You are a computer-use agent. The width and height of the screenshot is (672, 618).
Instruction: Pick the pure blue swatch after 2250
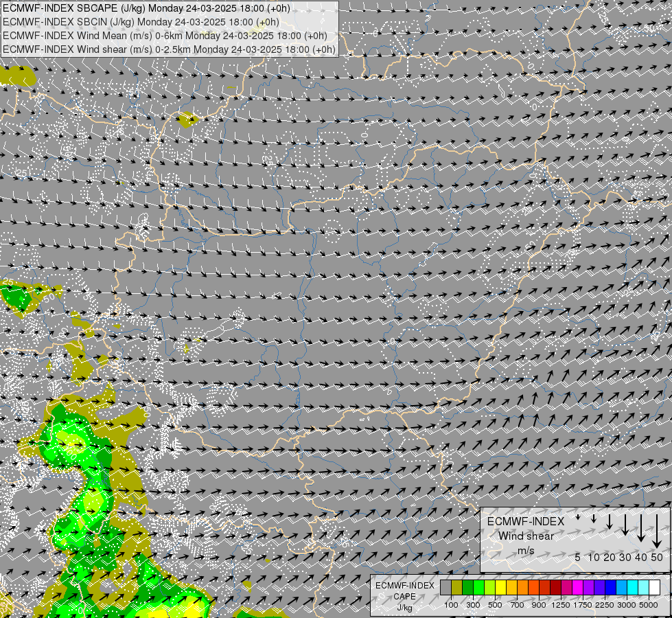pos(611,588)
